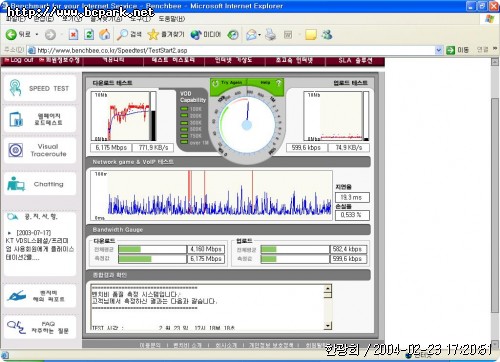Click the Mail envelope icon

point(251,34)
